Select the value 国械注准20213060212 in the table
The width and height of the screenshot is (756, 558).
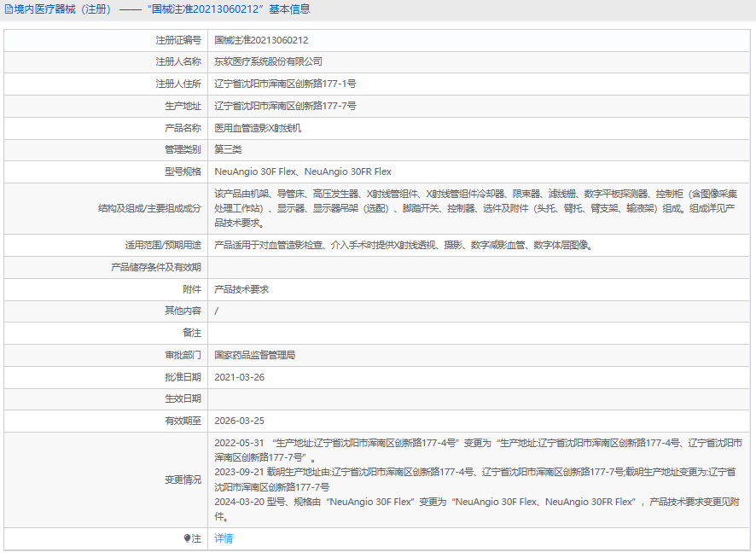[x=261, y=40]
